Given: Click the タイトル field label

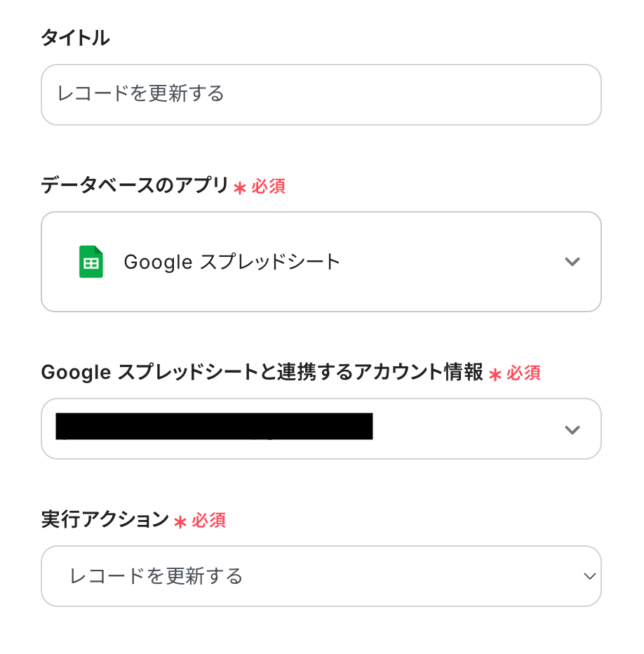Looking at the screenshot, I should point(75,38).
